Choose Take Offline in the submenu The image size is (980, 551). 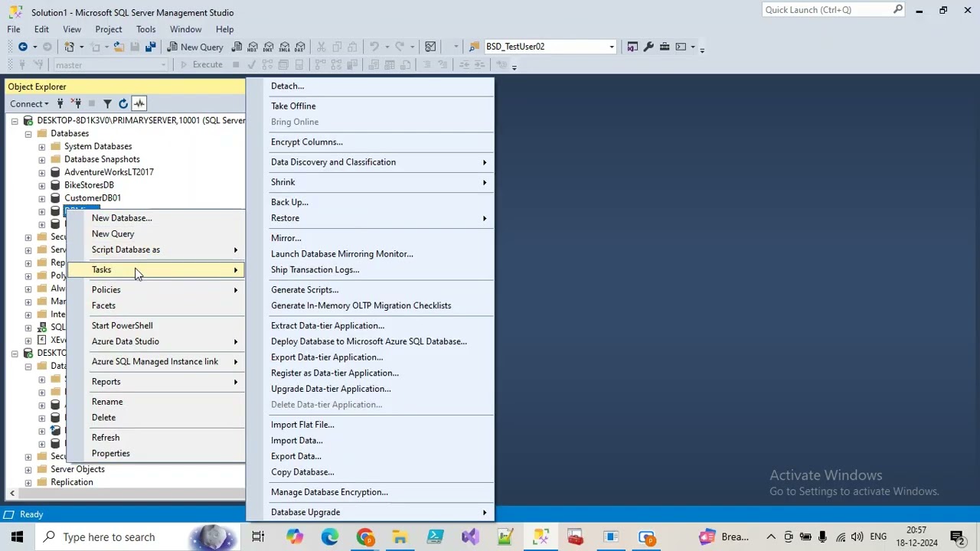coord(371,106)
